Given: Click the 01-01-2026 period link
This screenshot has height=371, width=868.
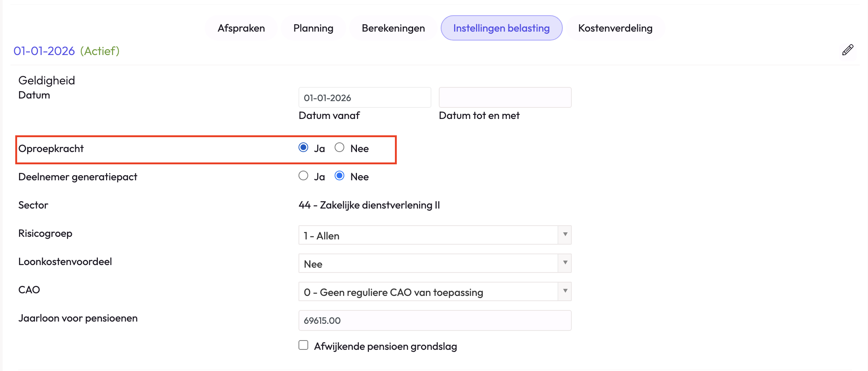Looking at the screenshot, I should click(x=44, y=51).
